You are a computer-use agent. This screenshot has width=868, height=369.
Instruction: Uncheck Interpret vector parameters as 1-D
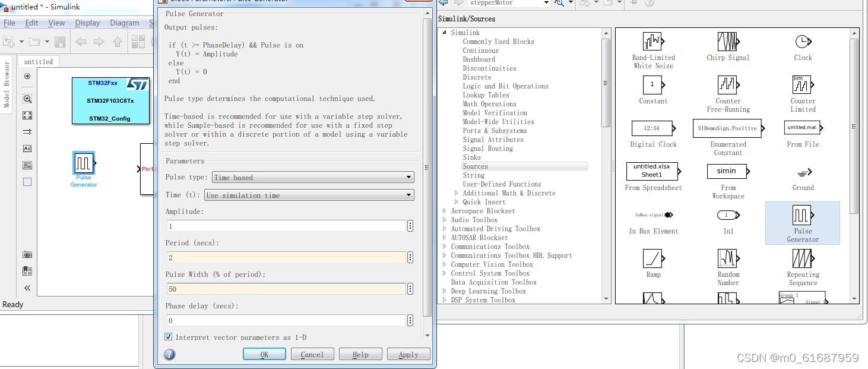tap(169, 337)
